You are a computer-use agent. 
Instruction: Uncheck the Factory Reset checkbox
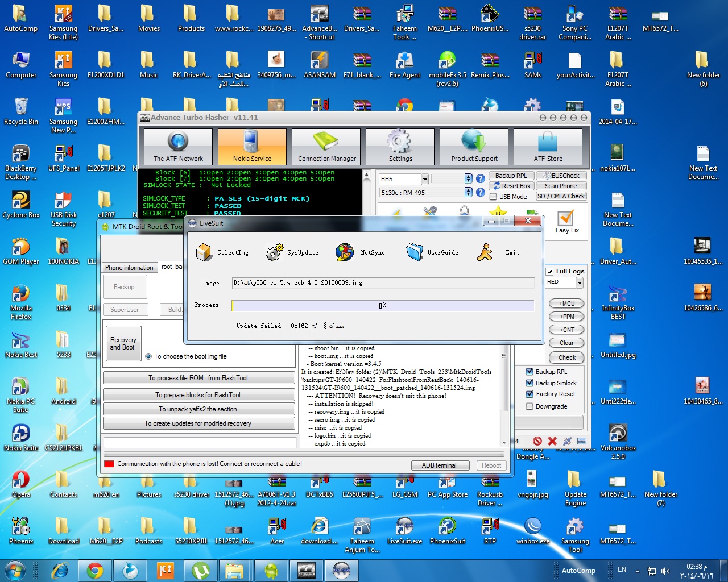click(x=530, y=394)
